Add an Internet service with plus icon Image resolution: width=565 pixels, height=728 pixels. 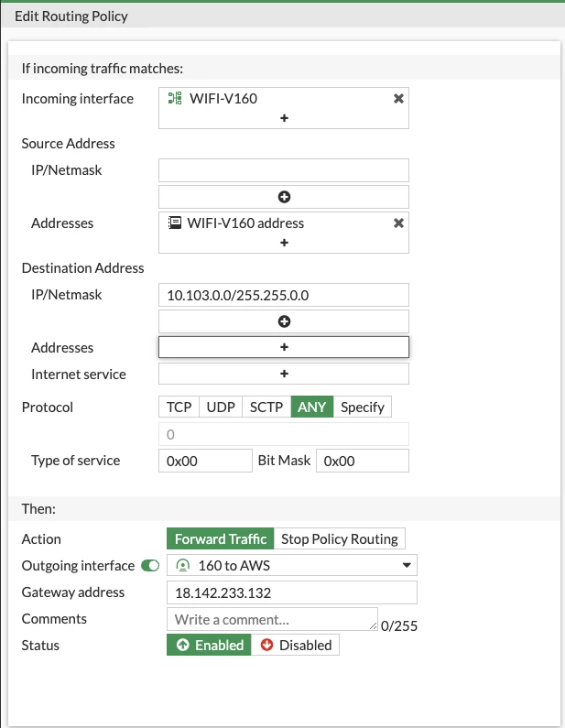[x=284, y=374]
